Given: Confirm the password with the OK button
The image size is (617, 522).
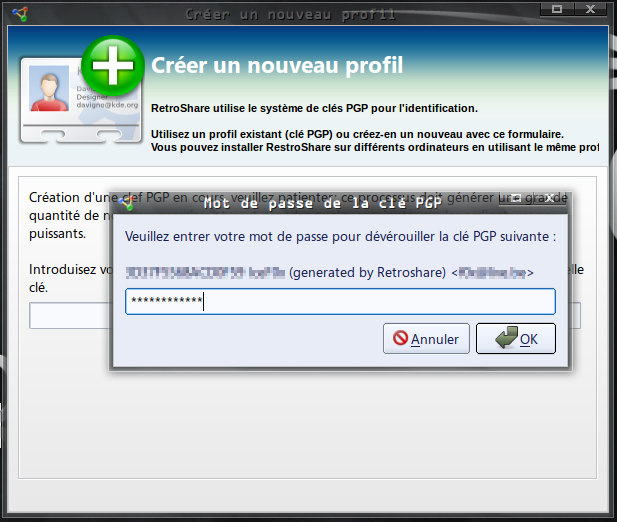Looking at the screenshot, I should click(515, 339).
